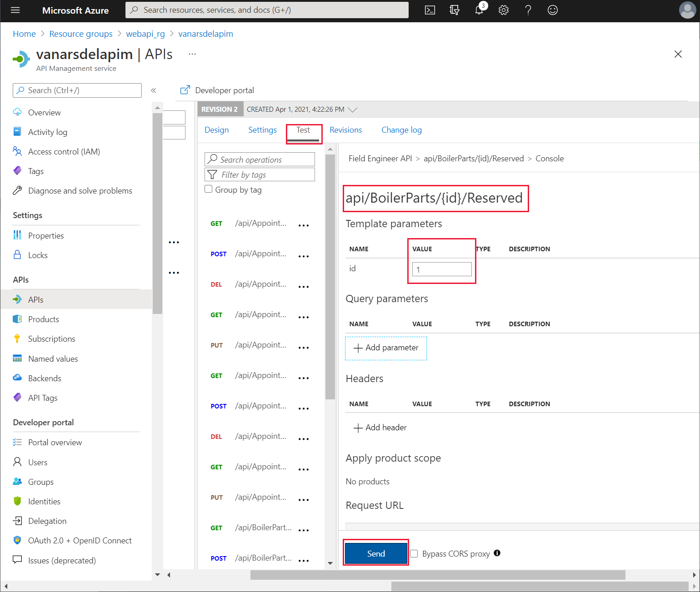
Task: Add a request header
Action: (x=380, y=428)
